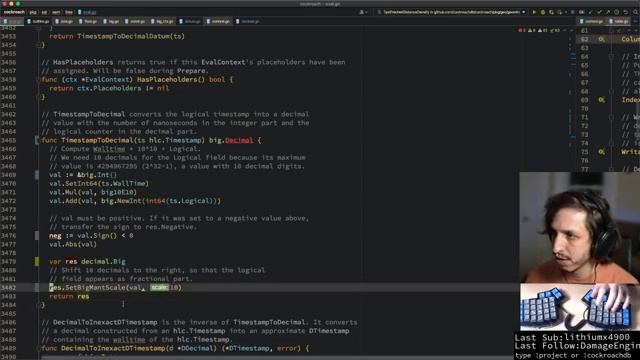
Task: Click line number 3465 in the gutter
Action: [9, 140]
